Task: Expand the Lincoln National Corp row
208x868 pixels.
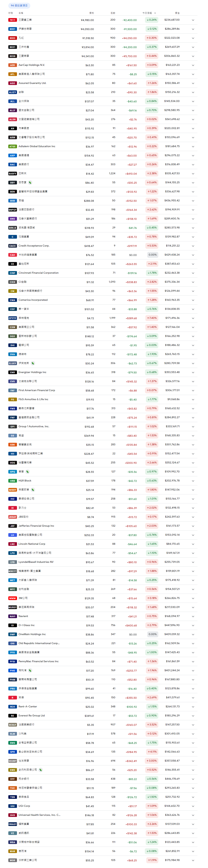Action: [193, 544]
